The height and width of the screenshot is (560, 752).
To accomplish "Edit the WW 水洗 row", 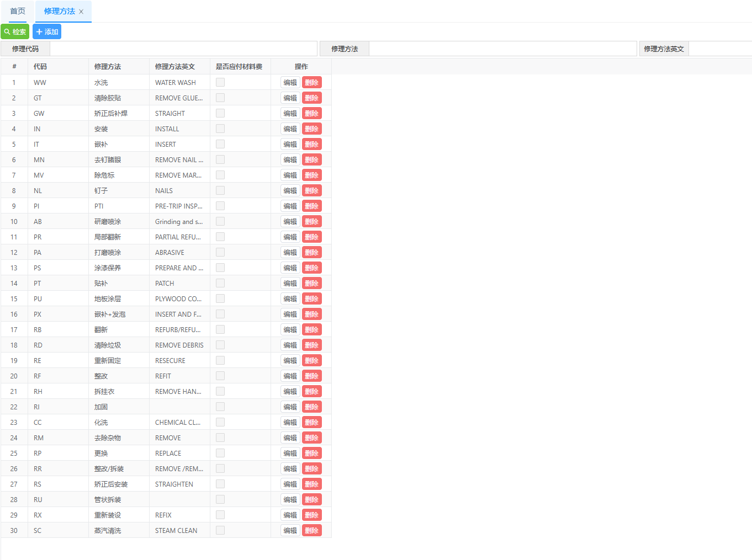I will point(290,83).
